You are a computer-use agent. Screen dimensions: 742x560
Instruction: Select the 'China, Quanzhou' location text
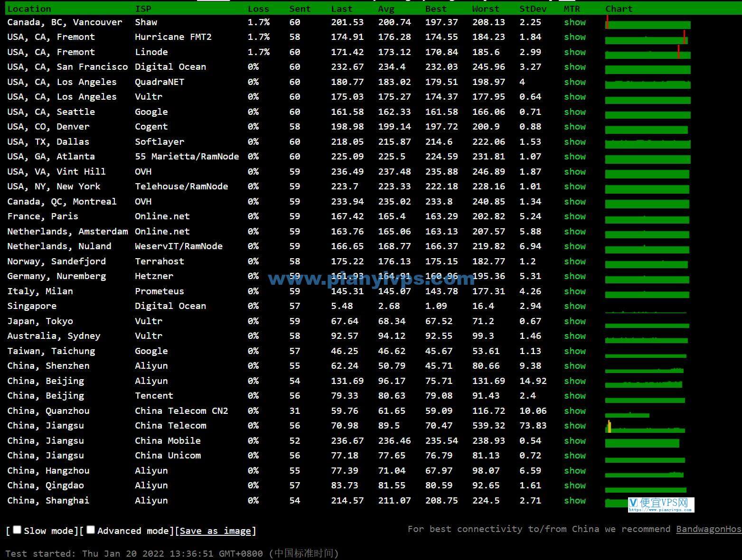(48, 411)
